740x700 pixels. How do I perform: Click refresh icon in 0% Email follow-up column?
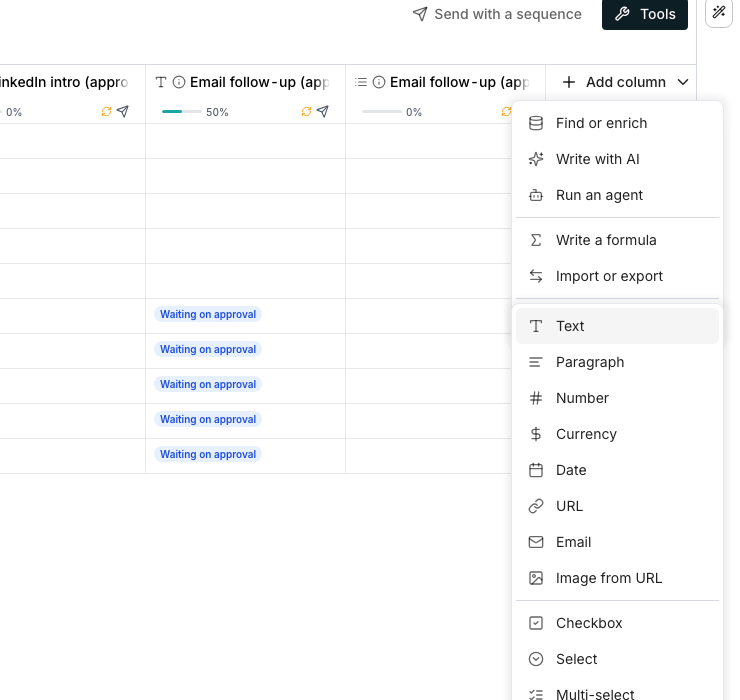click(506, 111)
